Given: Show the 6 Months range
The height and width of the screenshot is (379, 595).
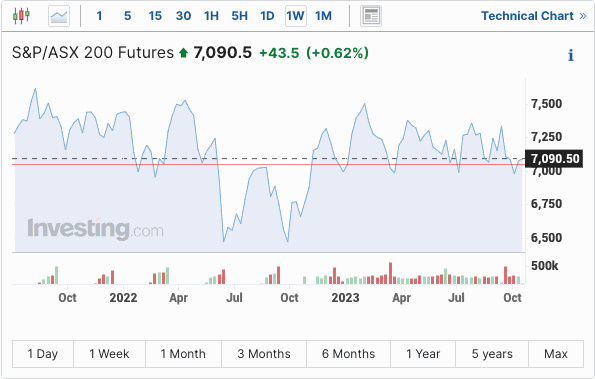Looking at the screenshot, I should click(348, 354).
